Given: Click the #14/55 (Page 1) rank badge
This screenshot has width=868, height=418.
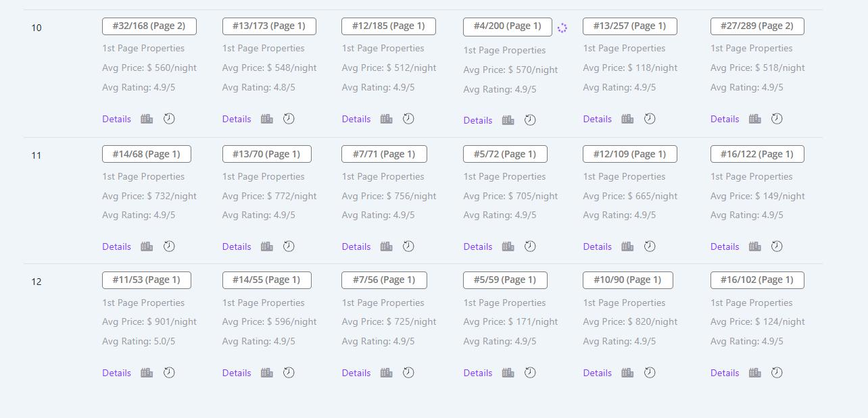Looking at the screenshot, I should 266,280.
